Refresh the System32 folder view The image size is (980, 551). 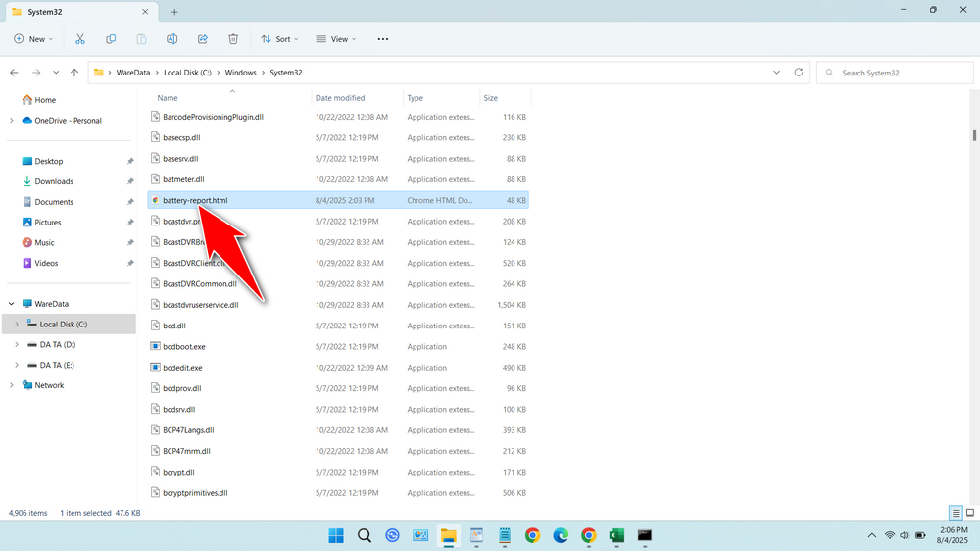point(798,73)
